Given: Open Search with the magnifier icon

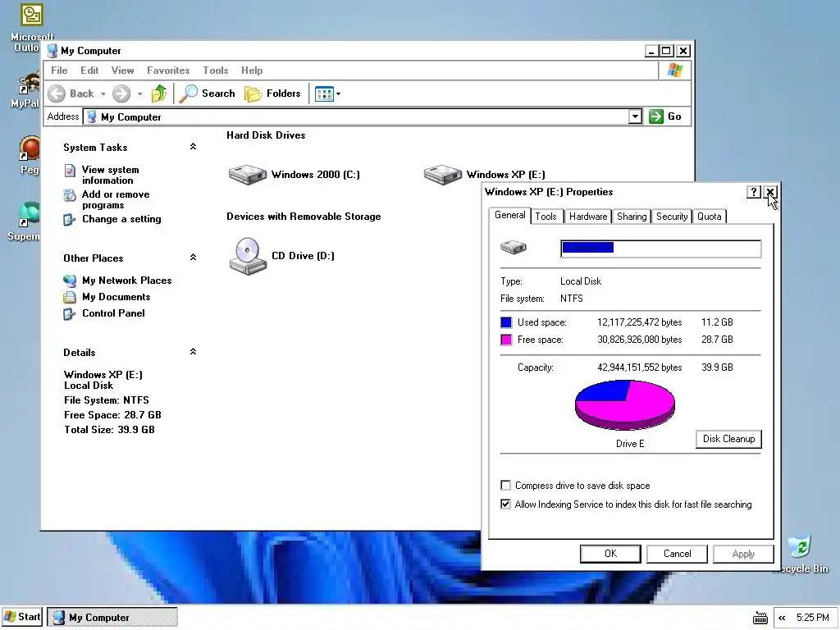Looking at the screenshot, I should [188, 94].
